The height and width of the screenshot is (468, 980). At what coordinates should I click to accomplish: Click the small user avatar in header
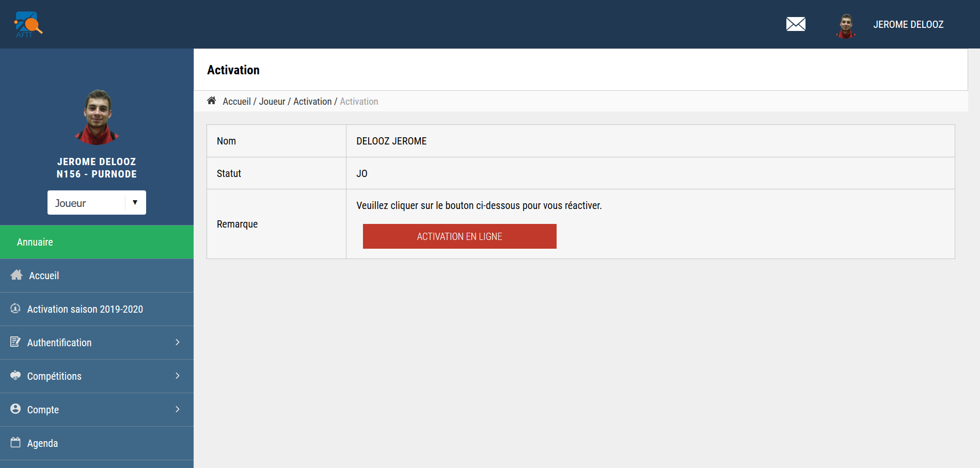[845, 25]
